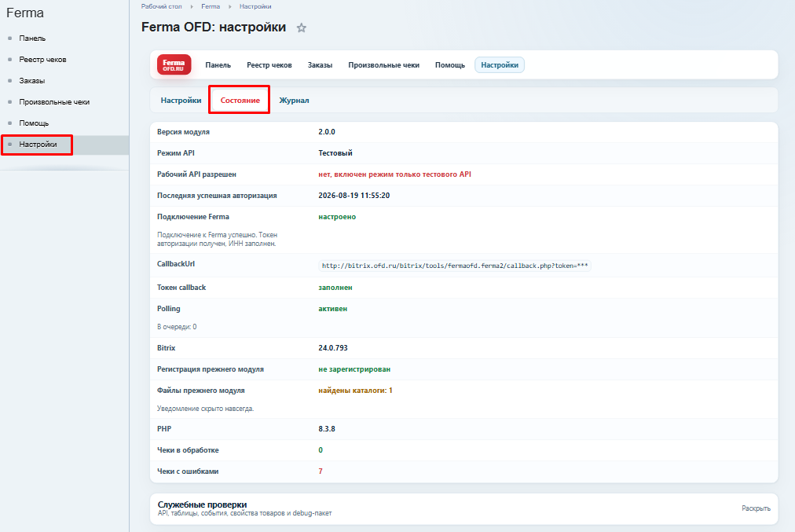Go to Произвольные чеки in the top menu
This screenshot has height=532, width=795.
click(384, 65)
